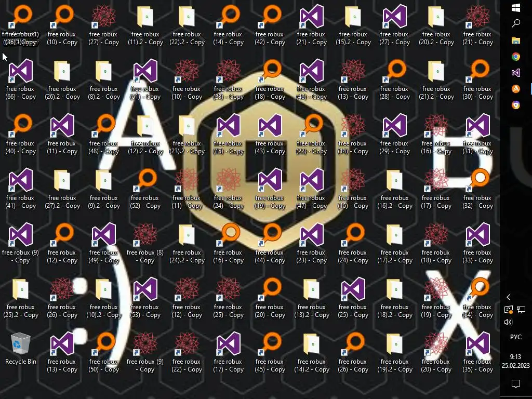
Task: Select the 'free robux (50) - Copy' shortcut
Action: coord(104,353)
